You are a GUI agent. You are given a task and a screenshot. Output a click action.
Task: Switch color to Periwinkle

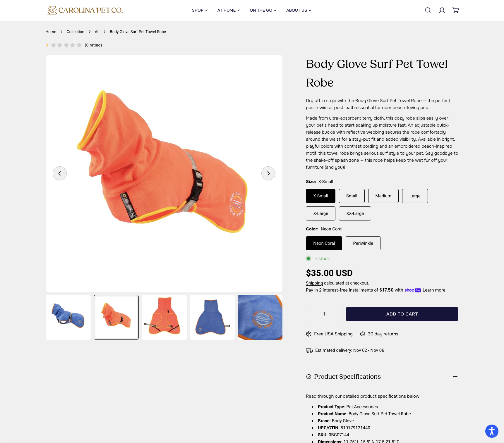point(363,243)
